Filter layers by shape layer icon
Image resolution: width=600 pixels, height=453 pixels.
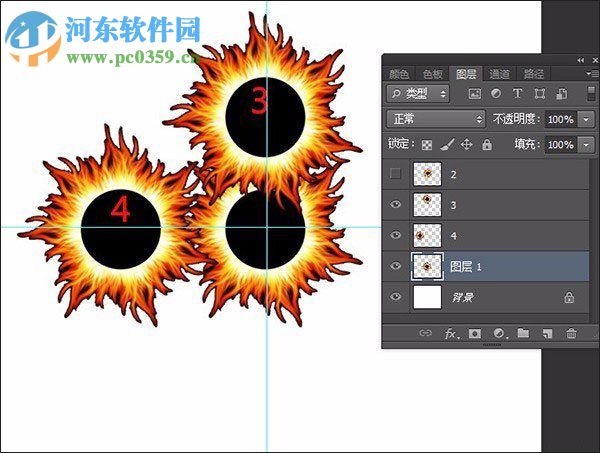[540, 94]
